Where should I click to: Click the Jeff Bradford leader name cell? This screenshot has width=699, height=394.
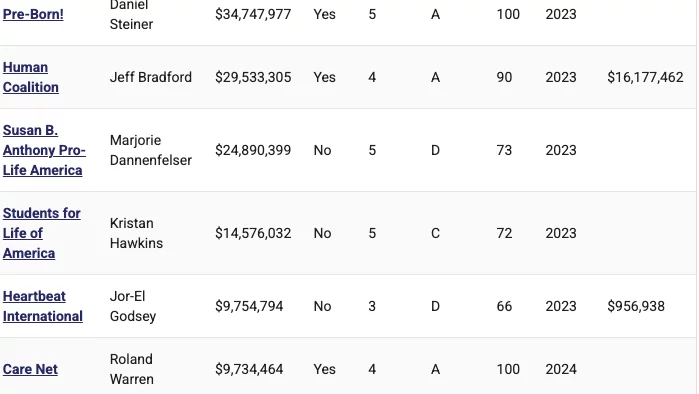click(x=151, y=77)
